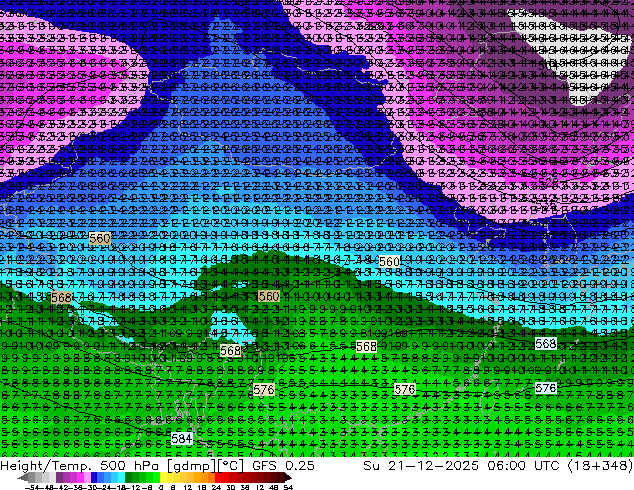Click the grey left arrow of color scale

tap(23, 478)
